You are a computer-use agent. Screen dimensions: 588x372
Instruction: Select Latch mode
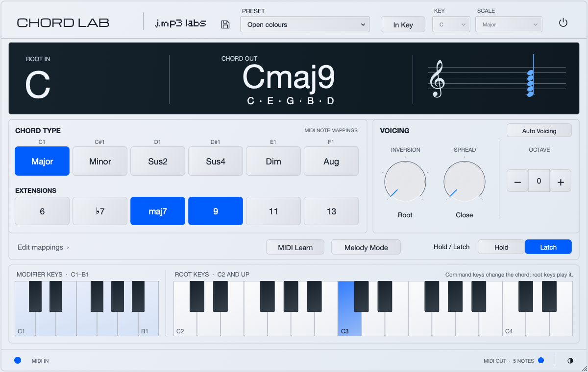(x=548, y=247)
